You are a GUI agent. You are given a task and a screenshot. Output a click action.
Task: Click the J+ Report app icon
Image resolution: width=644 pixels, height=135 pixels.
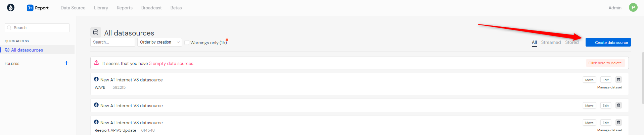(x=30, y=8)
